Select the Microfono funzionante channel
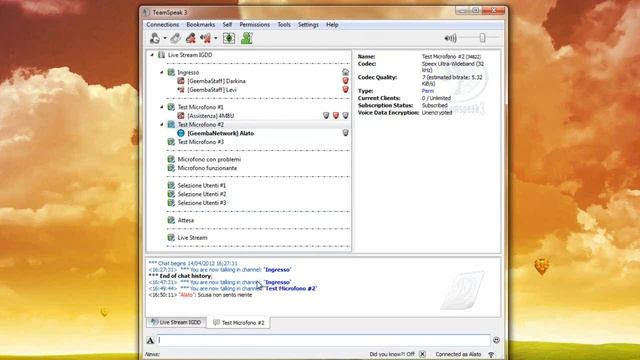The image size is (640, 360). tap(207, 168)
